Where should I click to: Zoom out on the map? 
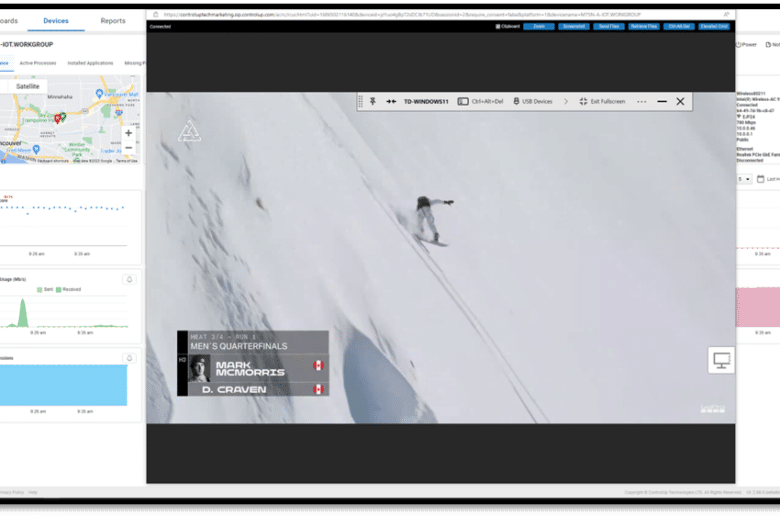click(x=128, y=148)
